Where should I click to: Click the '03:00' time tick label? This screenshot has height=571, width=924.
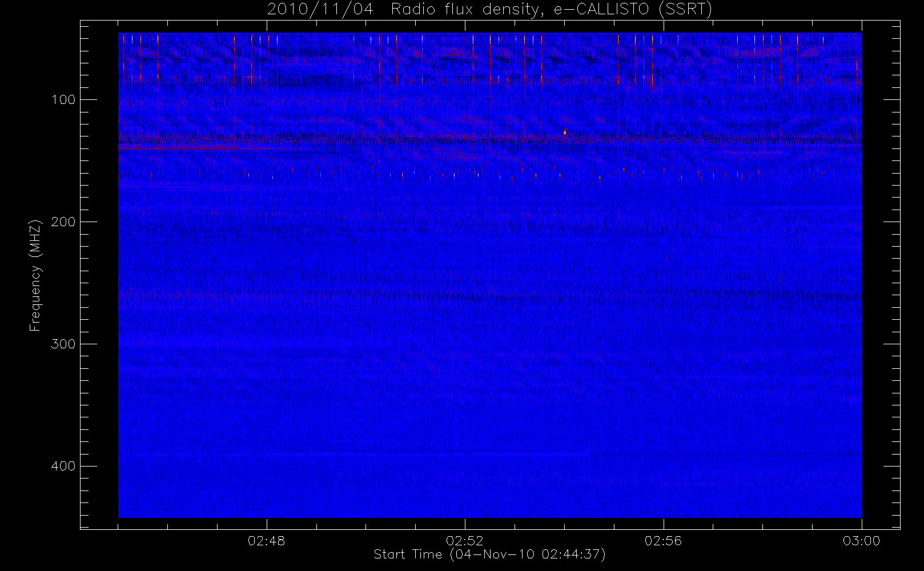pyautogui.click(x=861, y=541)
